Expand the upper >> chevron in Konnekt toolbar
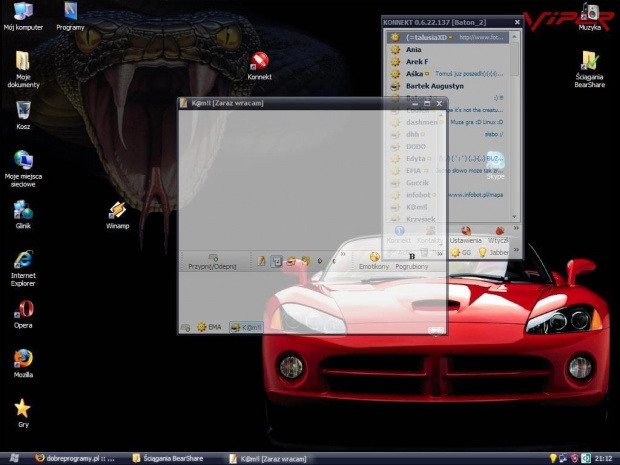This screenshot has width=620, height=465. tap(516, 228)
